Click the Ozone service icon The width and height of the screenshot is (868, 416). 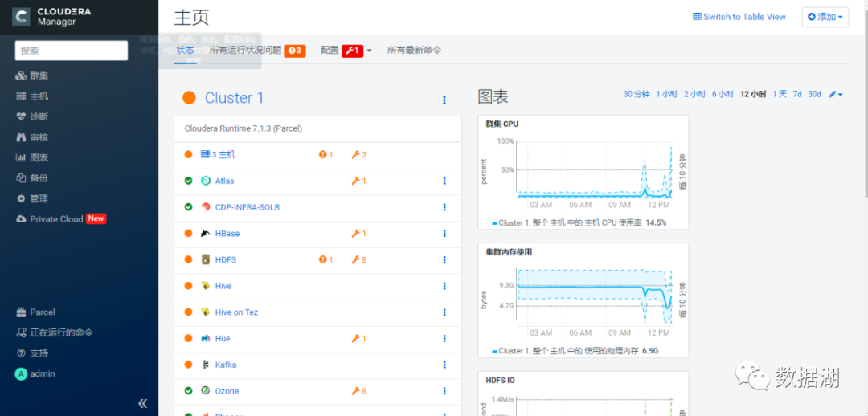pos(206,391)
